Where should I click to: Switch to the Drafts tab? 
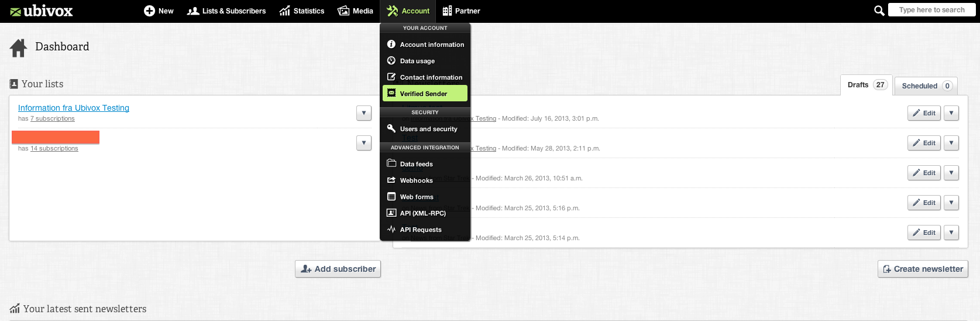(x=866, y=85)
